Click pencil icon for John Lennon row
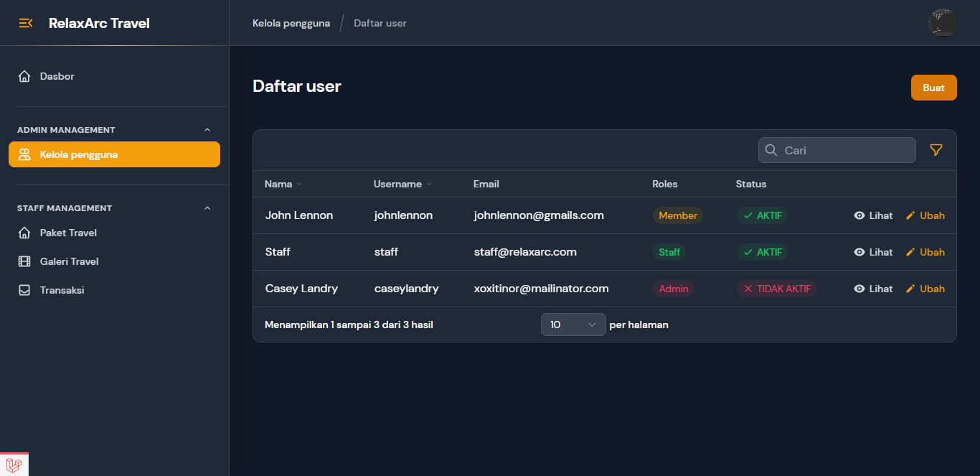This screenshot has height=476, width=980. click(x=910, y=215)
